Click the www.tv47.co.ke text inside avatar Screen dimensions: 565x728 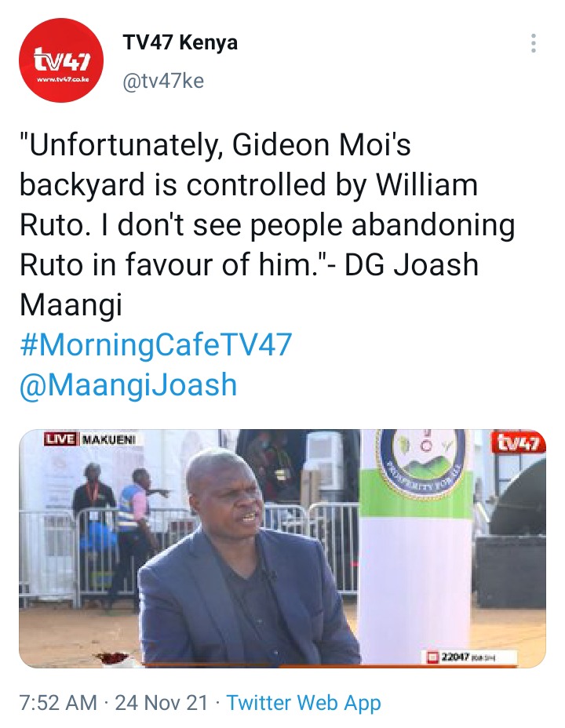[x=62, y=80]
